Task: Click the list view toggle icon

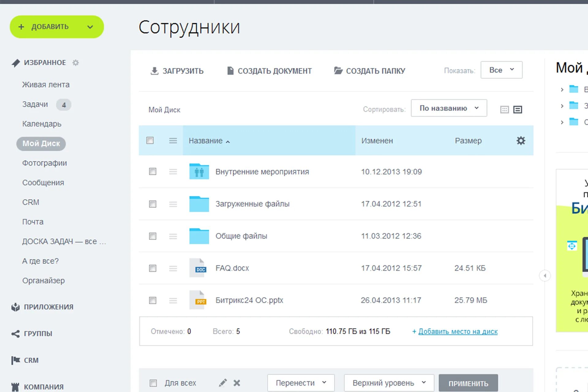Action: [518, 109]
